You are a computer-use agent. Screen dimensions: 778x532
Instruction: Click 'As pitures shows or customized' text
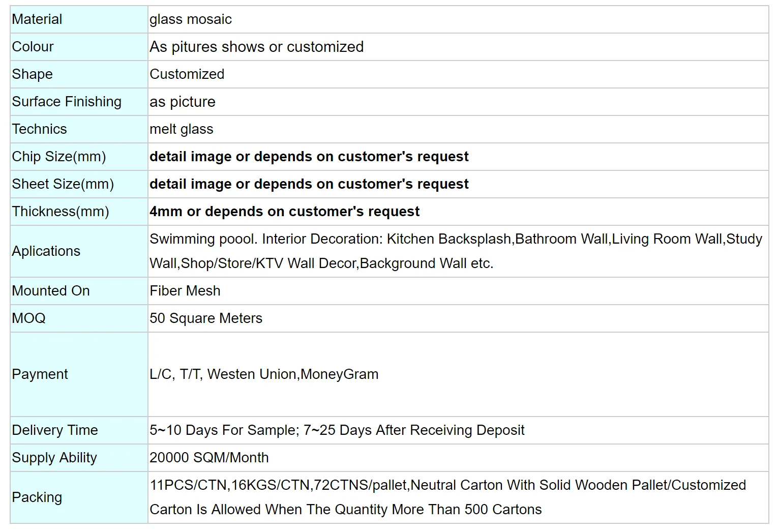256,47
